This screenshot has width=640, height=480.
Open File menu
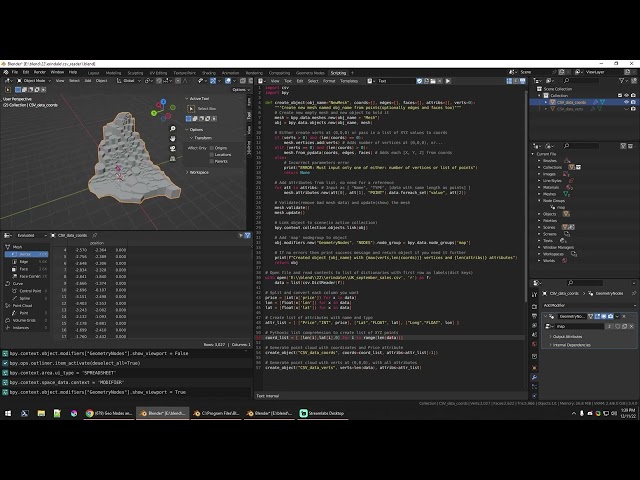pos(15,72)
